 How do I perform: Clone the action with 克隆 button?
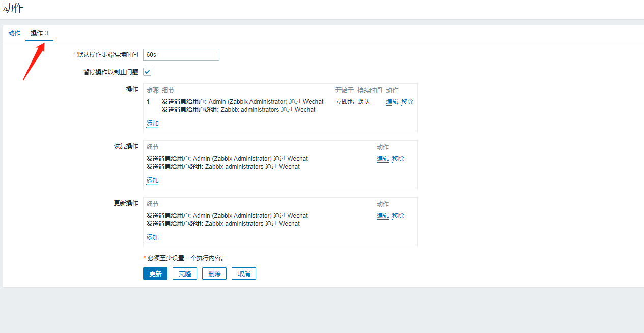(185, 274)
